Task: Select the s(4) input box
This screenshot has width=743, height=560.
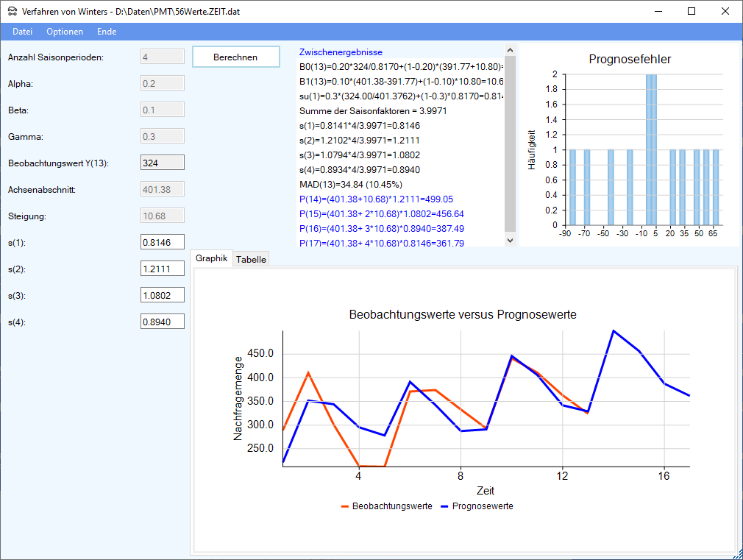Action: pyautogui.click(x=162, y=322)
